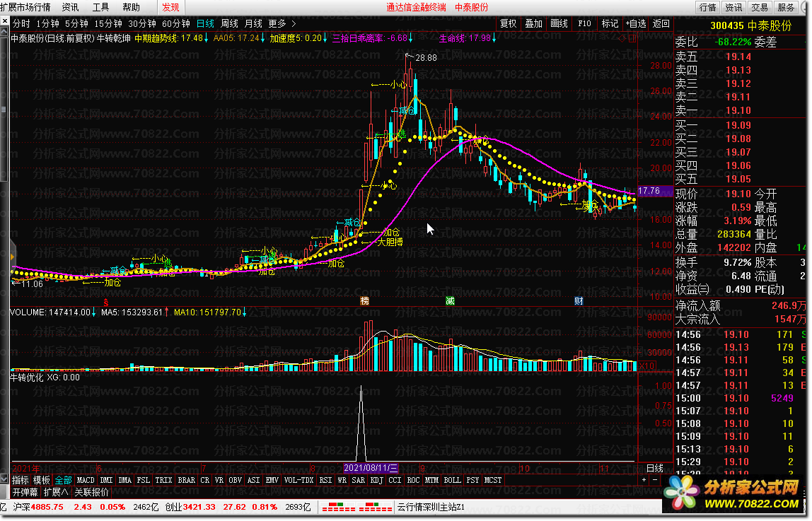Viewport: 812px width, 521px height.
Task: Add stock with +自选 button
Action: [x=635, y=23]
